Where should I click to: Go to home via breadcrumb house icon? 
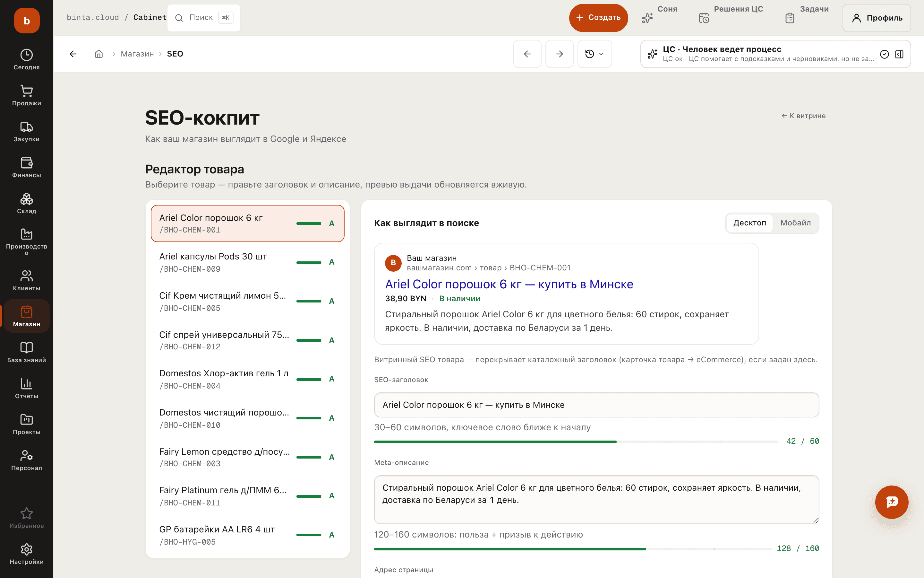(99, 54)
